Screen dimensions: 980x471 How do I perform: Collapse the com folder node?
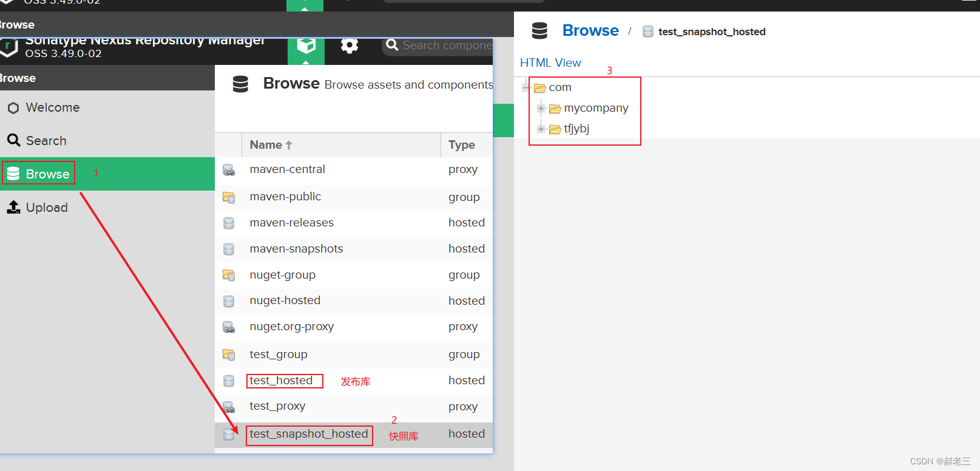527,88
